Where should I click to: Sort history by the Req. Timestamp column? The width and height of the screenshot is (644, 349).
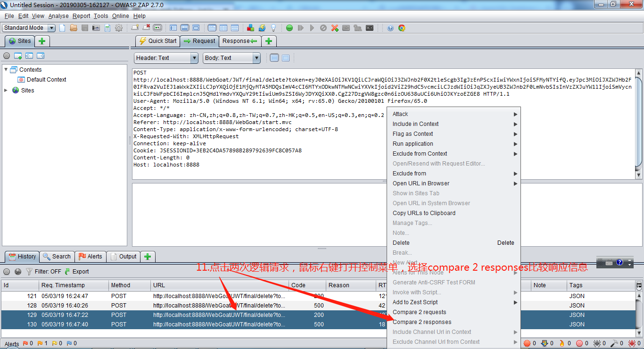74,285
